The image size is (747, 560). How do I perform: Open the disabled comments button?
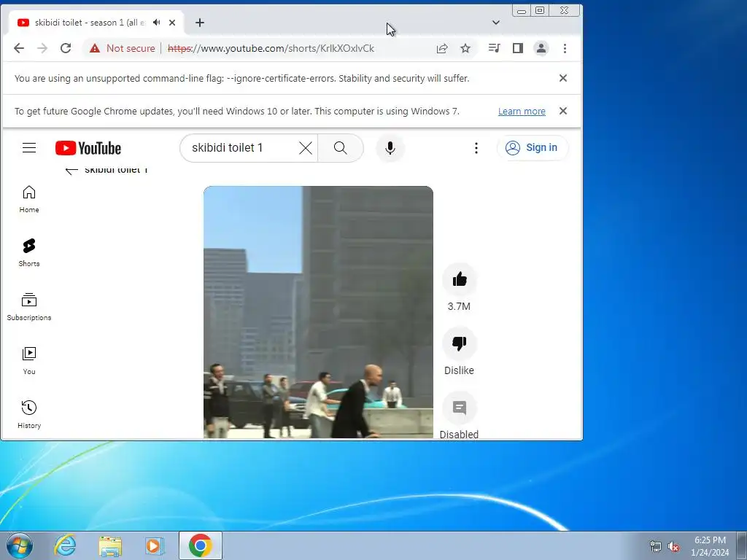(460, 408)
